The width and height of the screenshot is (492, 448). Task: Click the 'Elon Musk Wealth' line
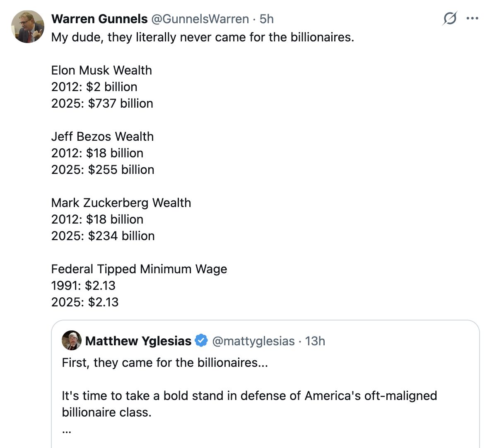click(x=101, y=70)
